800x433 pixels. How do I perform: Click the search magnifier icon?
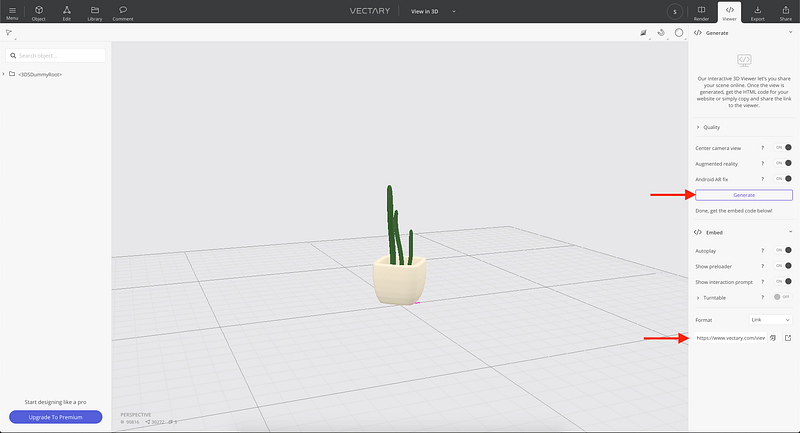[13, 56]
